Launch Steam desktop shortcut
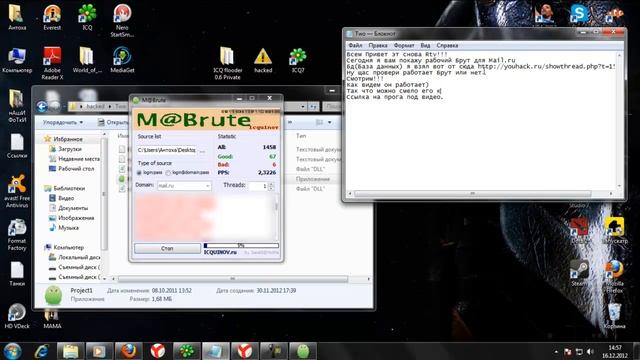640x360 pixels. coord(578,272)
